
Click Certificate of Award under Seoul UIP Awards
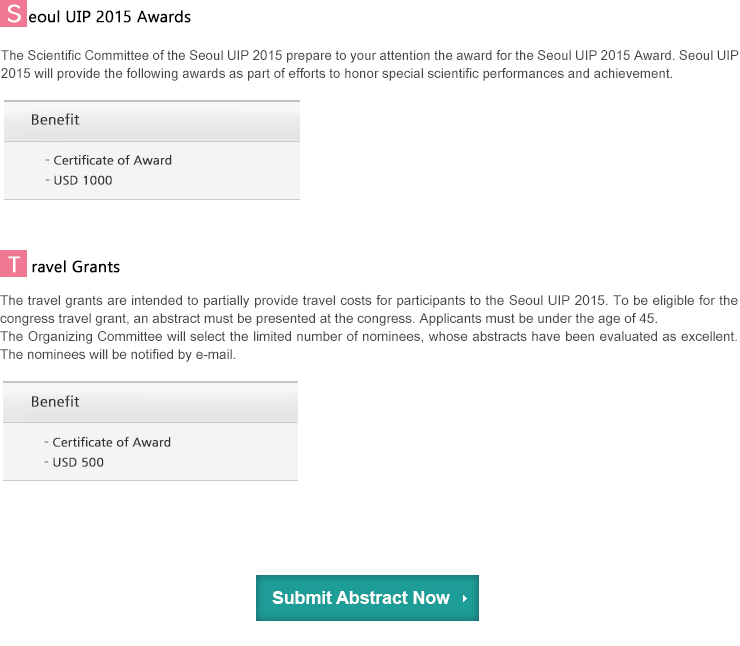point(112,160)
